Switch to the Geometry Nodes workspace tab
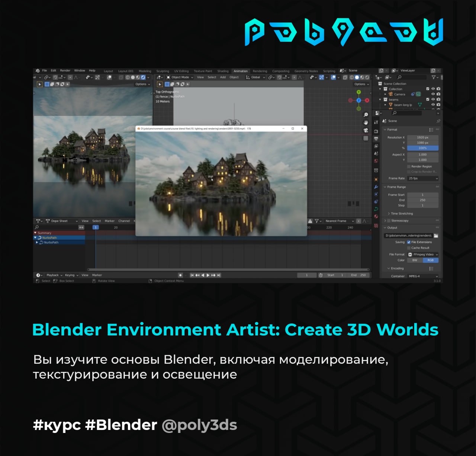The height and width of the screenshot is (456, 476). tap(306, 71)
